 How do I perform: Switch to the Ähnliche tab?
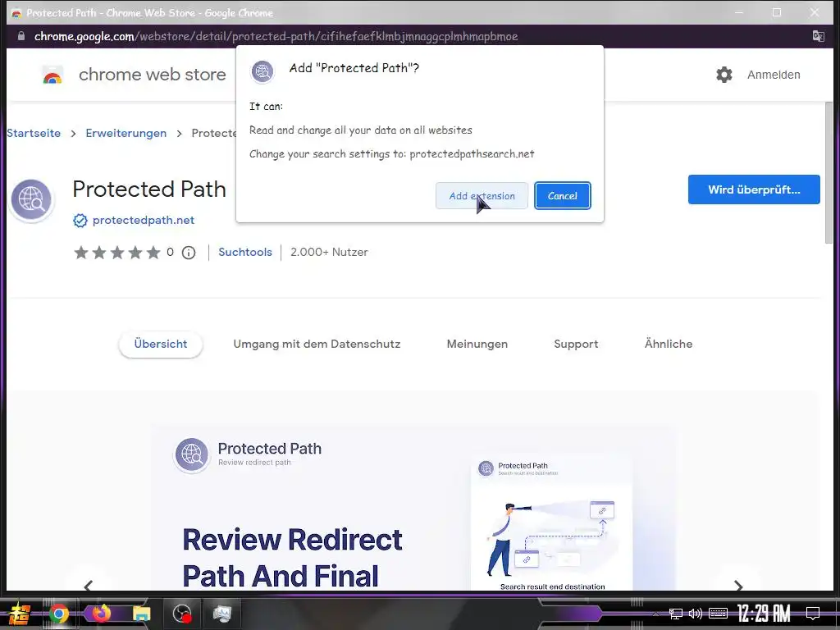pos(668,344)
